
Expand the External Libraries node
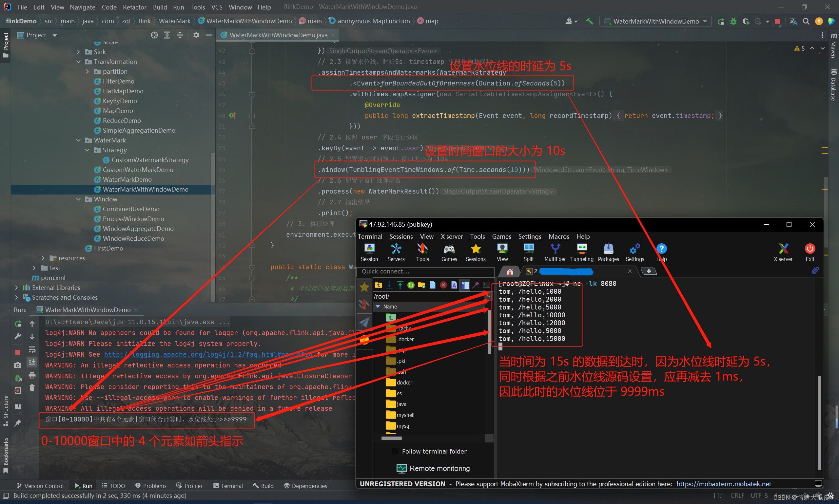(x=16, y=287)
